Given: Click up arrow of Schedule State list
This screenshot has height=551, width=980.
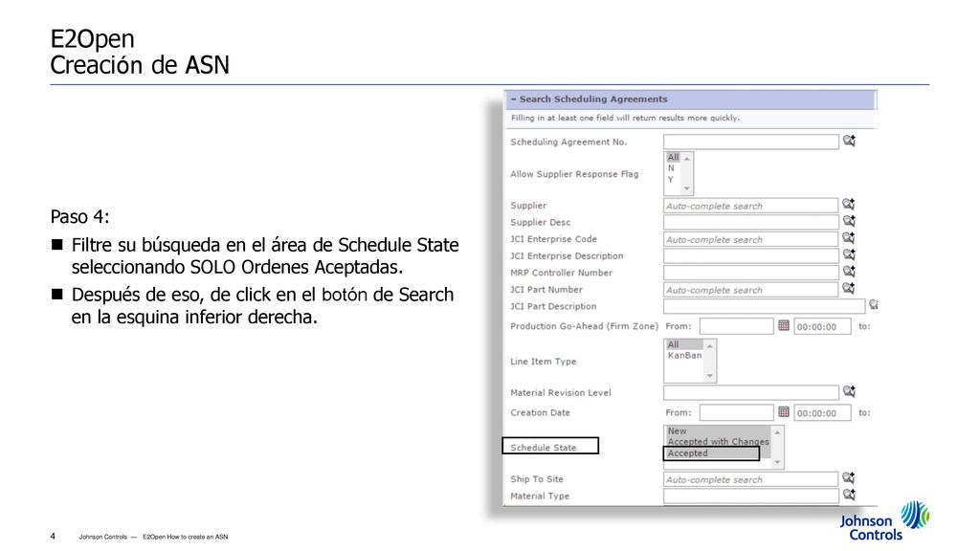Looking at the screenshot, I should point(777,432).
